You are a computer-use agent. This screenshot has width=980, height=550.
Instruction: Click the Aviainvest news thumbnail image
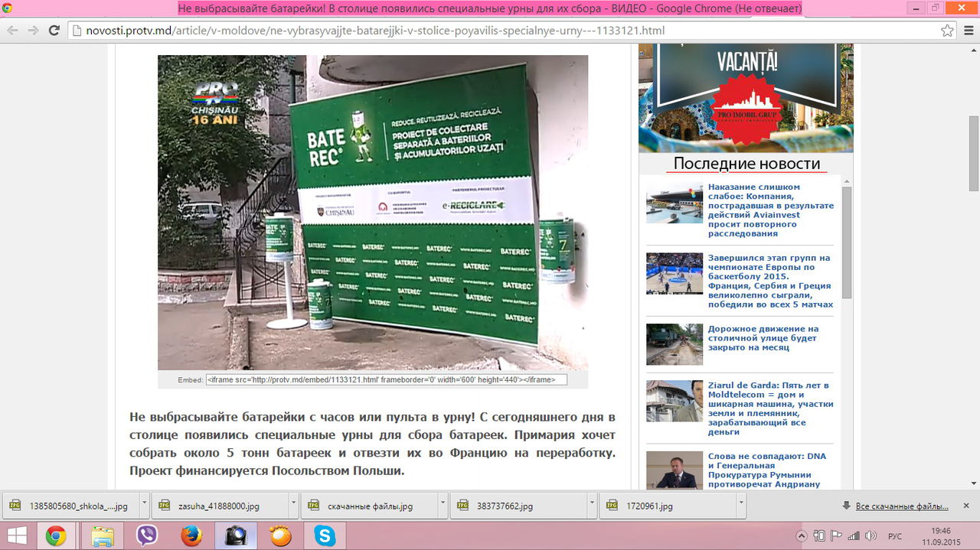[674, 203]
